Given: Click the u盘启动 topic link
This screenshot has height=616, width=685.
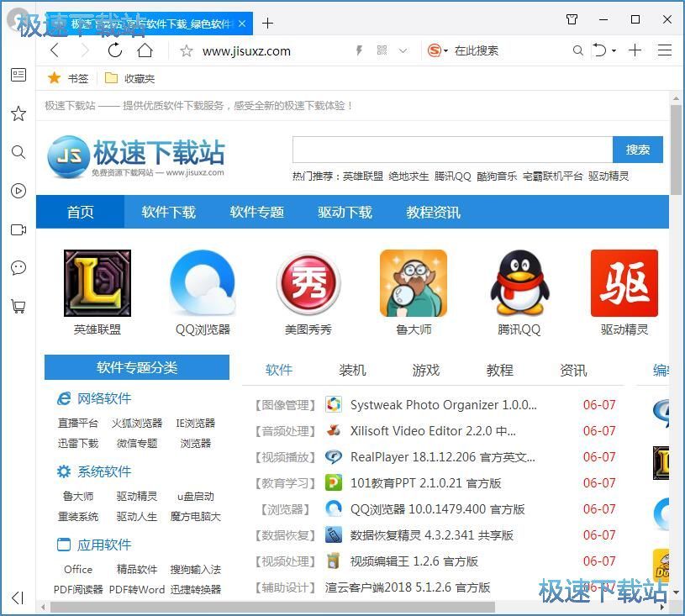Looking at the screenshot, I should click(x=195, y=497).
